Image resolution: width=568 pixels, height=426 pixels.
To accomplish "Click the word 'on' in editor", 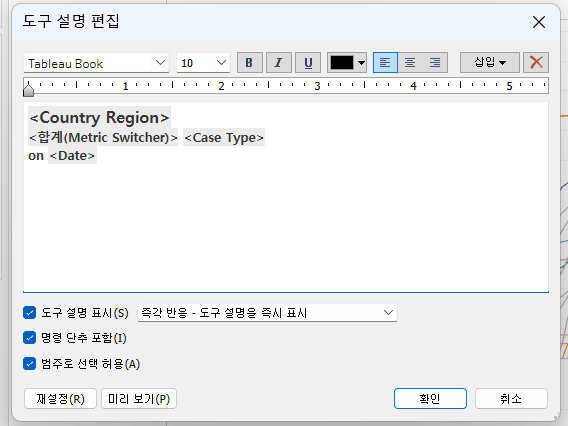I will tap(36, 156).
